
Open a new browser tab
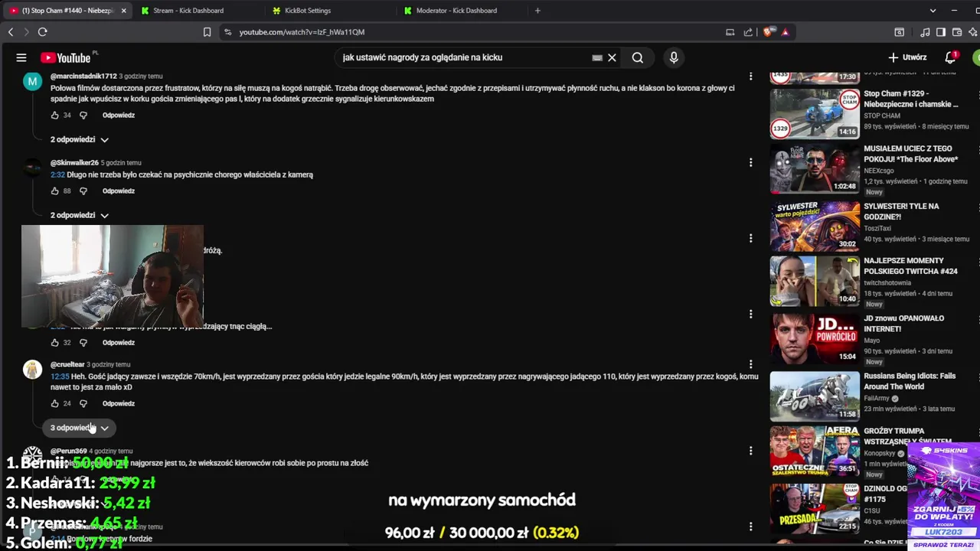[x=537, y=11]
